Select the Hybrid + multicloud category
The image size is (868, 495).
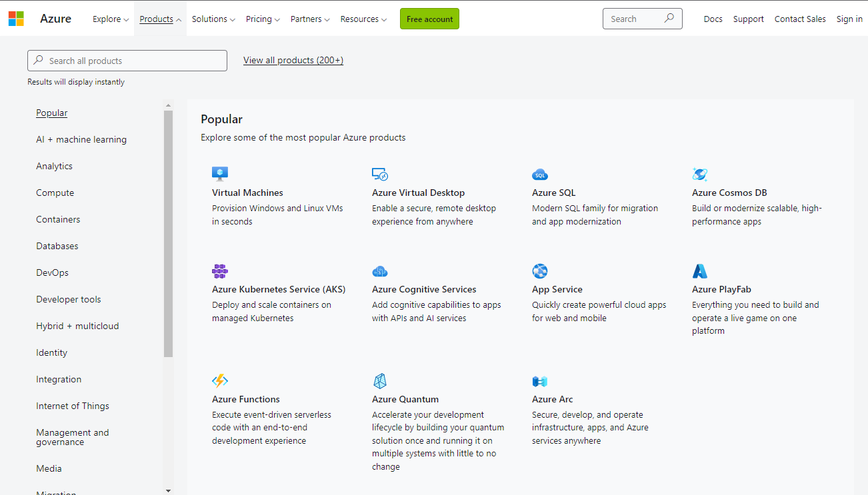point(77,326)
